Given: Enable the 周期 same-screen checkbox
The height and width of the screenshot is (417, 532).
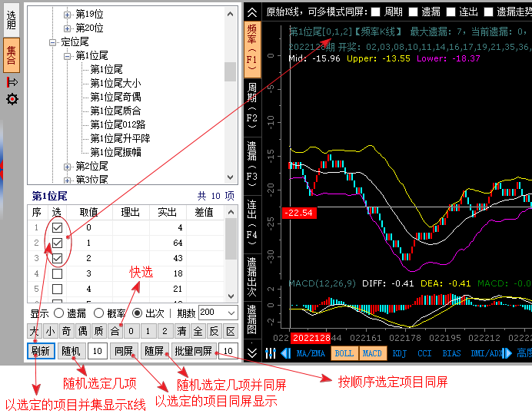Looking at the screenshot, I should 376,12.
